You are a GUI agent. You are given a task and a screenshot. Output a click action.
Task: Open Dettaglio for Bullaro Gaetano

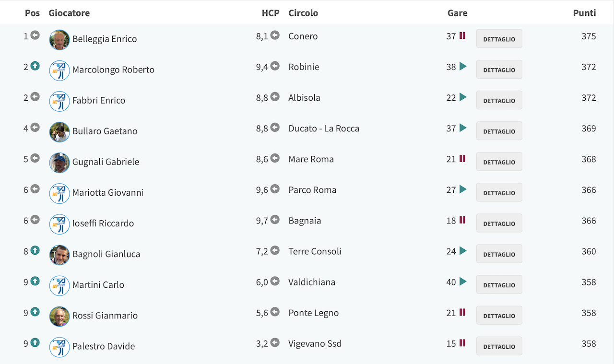click(x=499, y=131)
